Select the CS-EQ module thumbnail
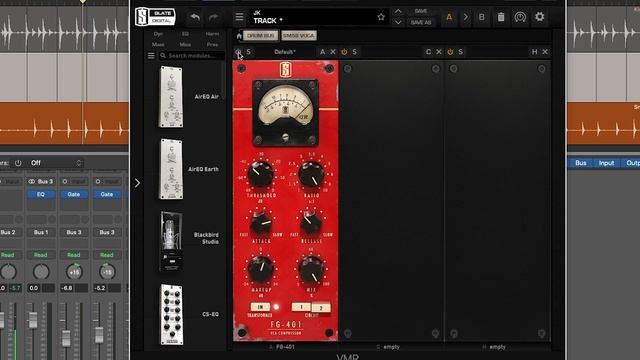Viewport: 640px width, 360px height. pos(171,314)
